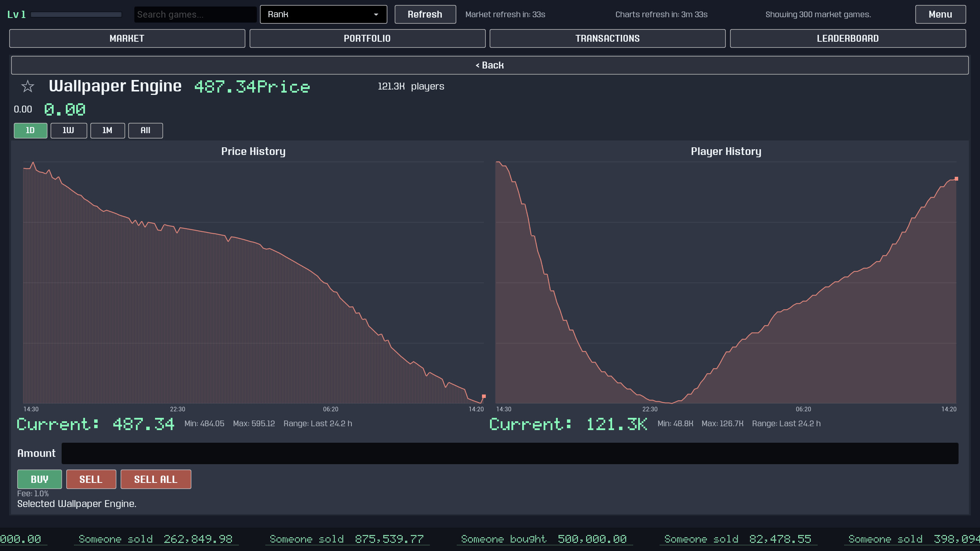Image resolution: width=980 pixels, height=551 pixels.
Task: Click the 'Range: Last 24.2 h' under Player History
Action: (x=786, y=424)
